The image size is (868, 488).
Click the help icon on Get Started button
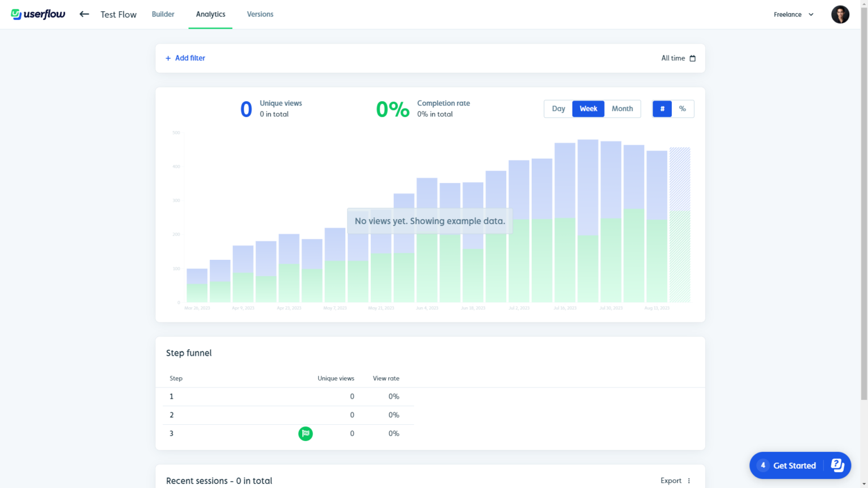pos(837,465)
